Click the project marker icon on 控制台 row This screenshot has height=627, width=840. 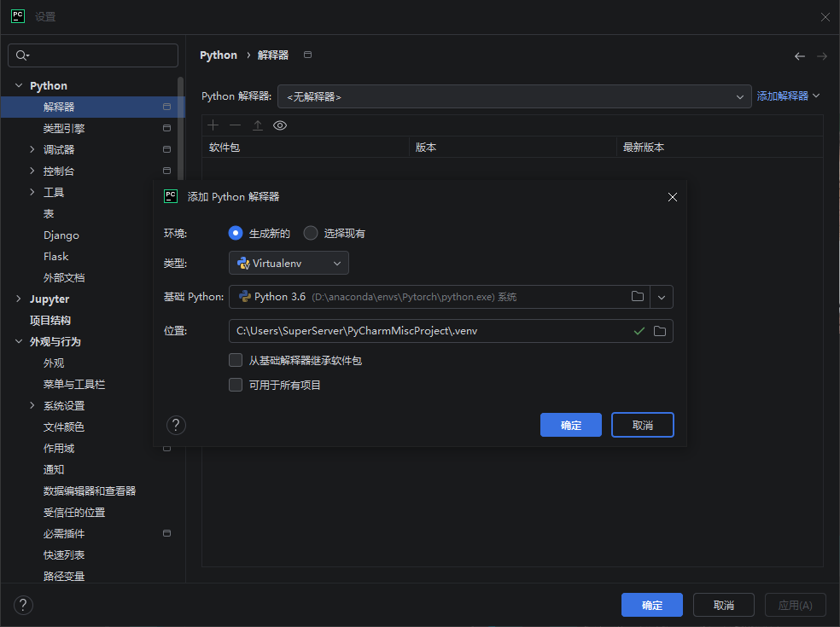point(166,171)
